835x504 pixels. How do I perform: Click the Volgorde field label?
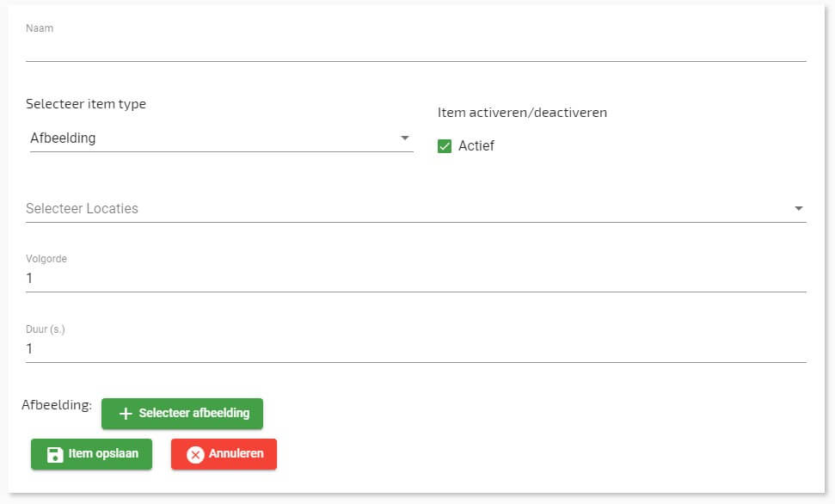point(46,258)
